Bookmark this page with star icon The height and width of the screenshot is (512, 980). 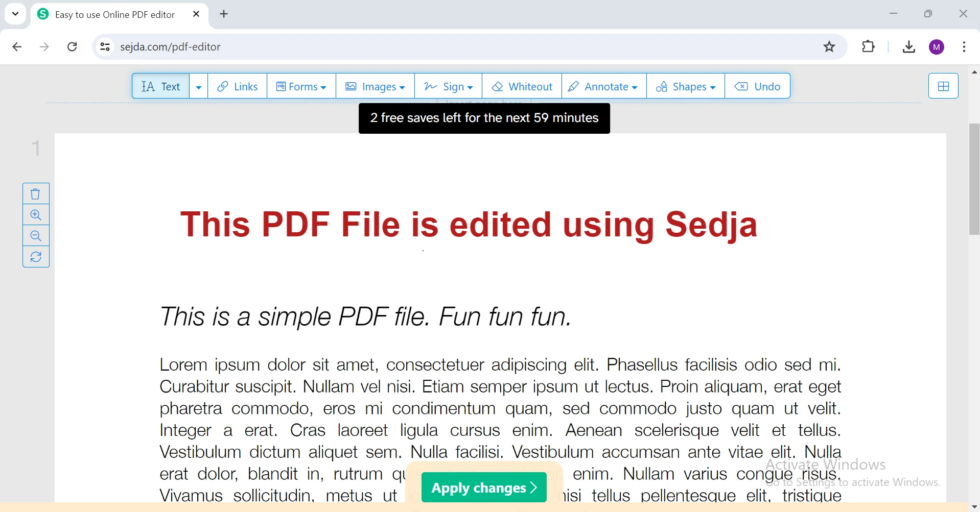[829, 47]
